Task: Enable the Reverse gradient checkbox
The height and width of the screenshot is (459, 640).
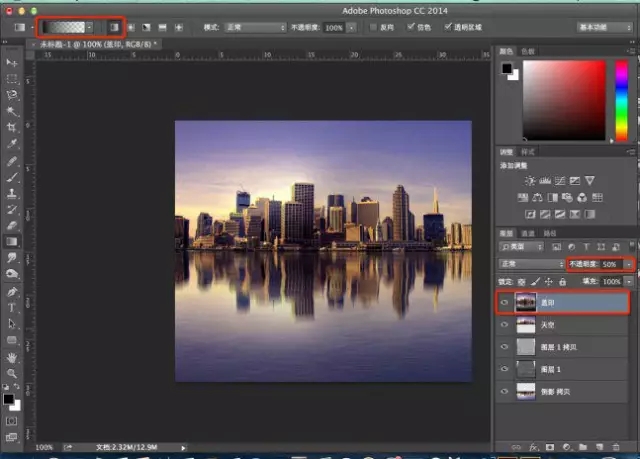Action: [x=374, y=26]
